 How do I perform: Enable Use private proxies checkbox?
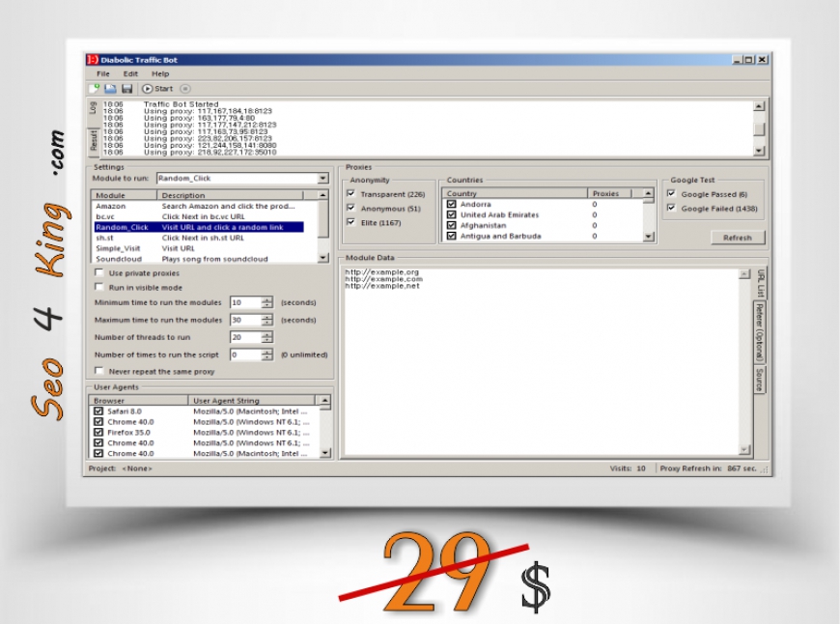coord(98,272)
